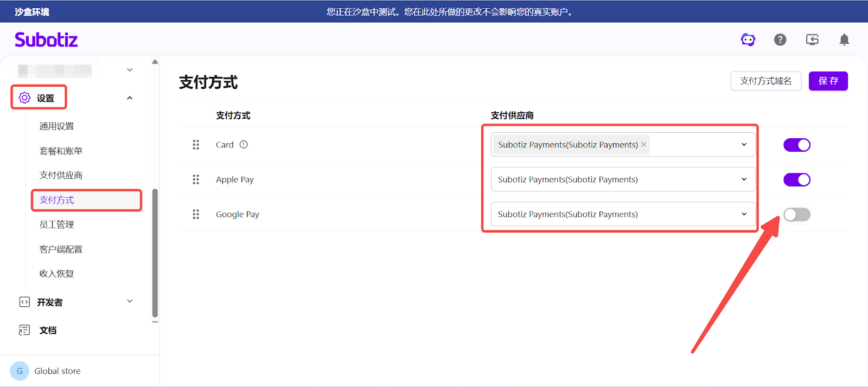The image size is (868, 387).
Task: Click the drag handle for Google Pay row
Action: 196,215
